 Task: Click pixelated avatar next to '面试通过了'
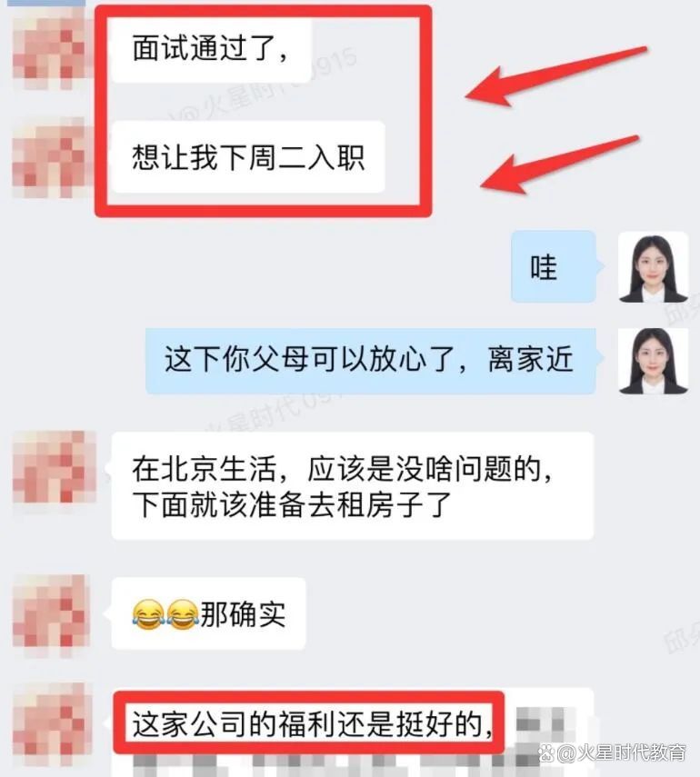[x=50, y=50]
